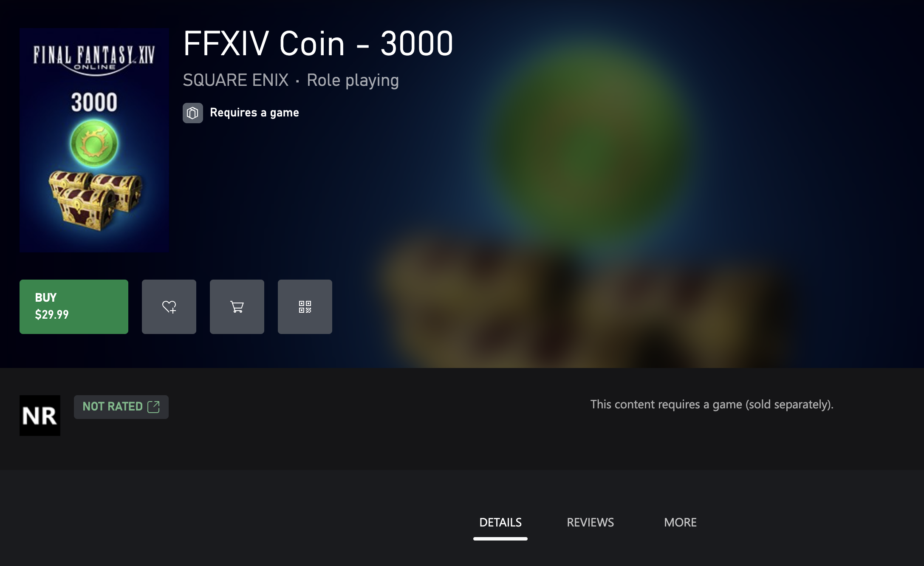Select the DETAILS tab
Image resolution: width=924 pixels, height=566 pixels.
tap(500, 522)
